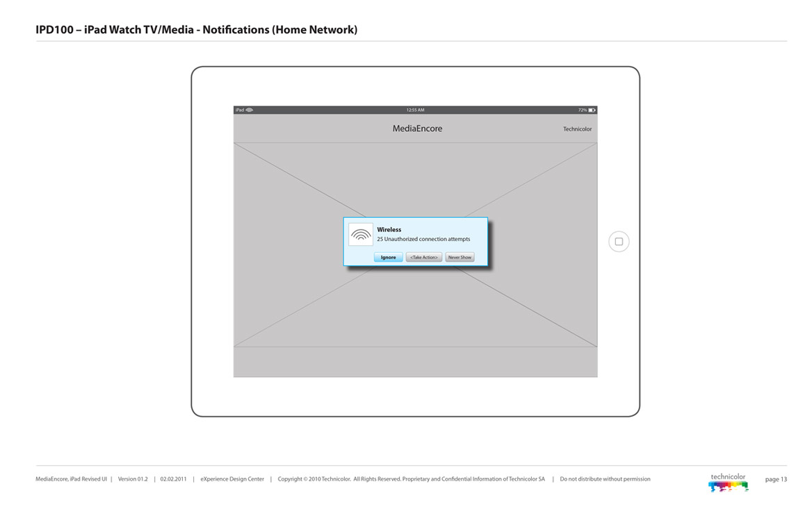
Task: Click the 'page 13' footer label
Action: click(x=776, y=479)
